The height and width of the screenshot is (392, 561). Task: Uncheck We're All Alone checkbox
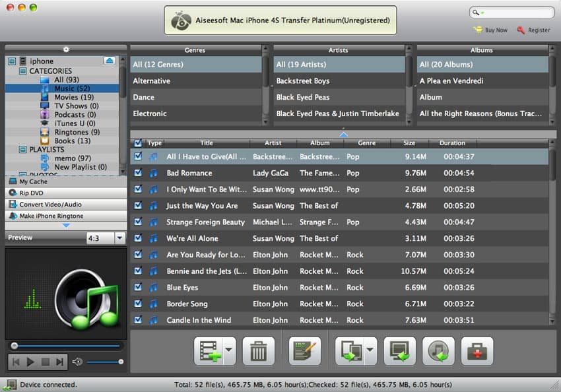click(138, 238)
